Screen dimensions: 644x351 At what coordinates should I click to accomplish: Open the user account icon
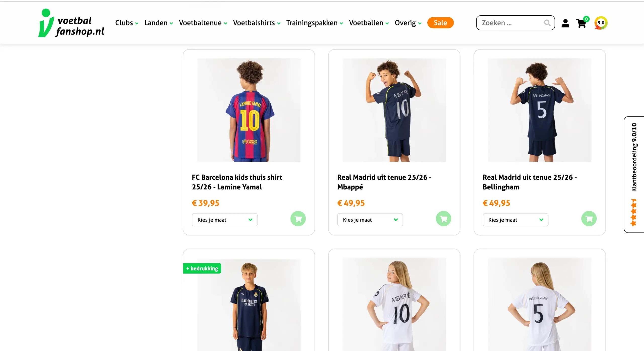pyautogui.click(x=565, y=23)
